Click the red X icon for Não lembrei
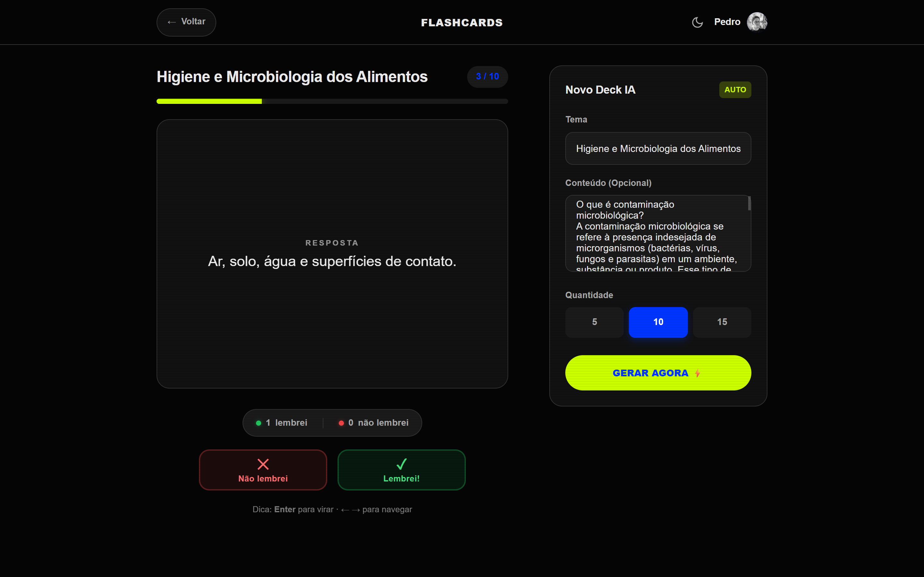The height and width of the screenshot is (577, 924). tap(263, 464)
